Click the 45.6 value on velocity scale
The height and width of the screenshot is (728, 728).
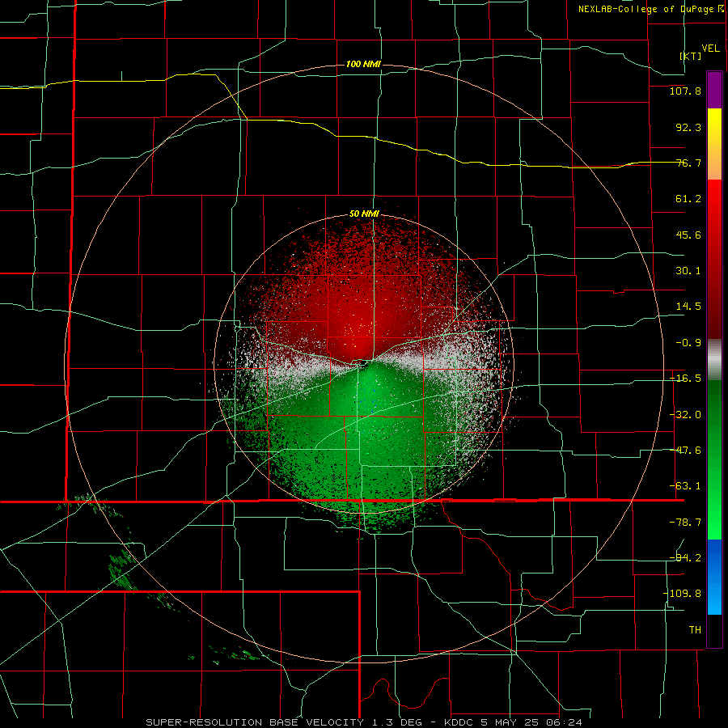(688, 235)
